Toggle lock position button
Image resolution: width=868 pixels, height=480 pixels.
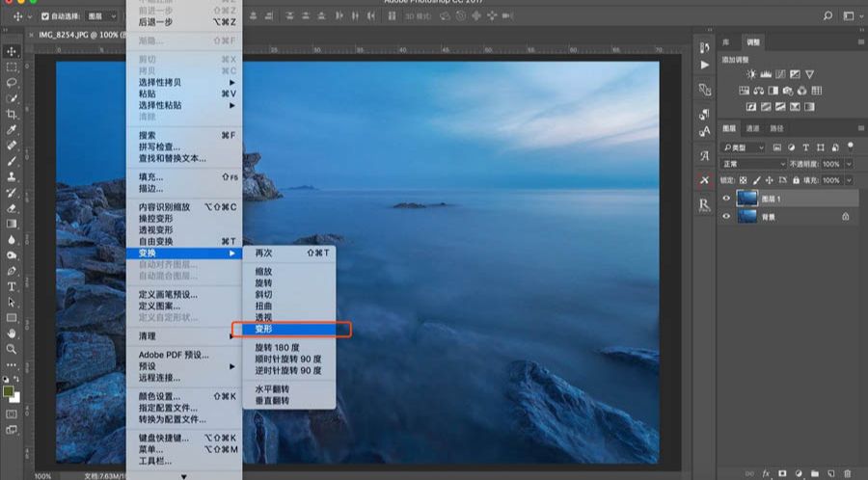click(769, 180)
